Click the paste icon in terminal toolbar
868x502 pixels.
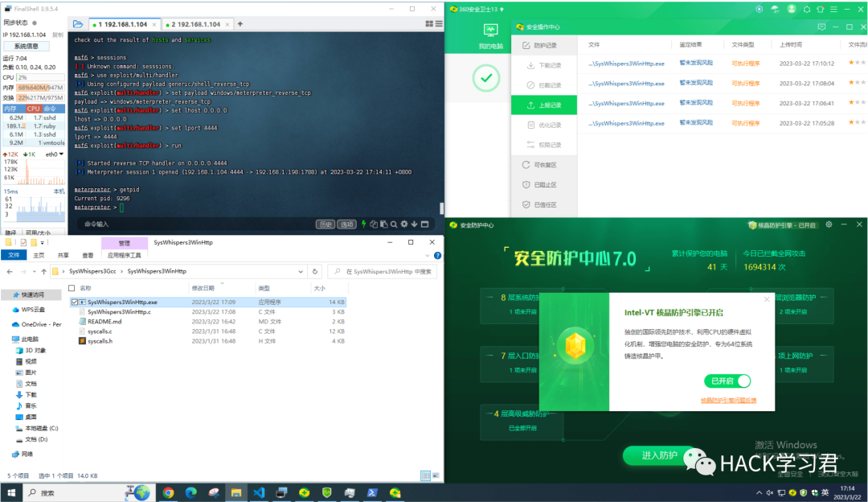[x=383, y=224]
